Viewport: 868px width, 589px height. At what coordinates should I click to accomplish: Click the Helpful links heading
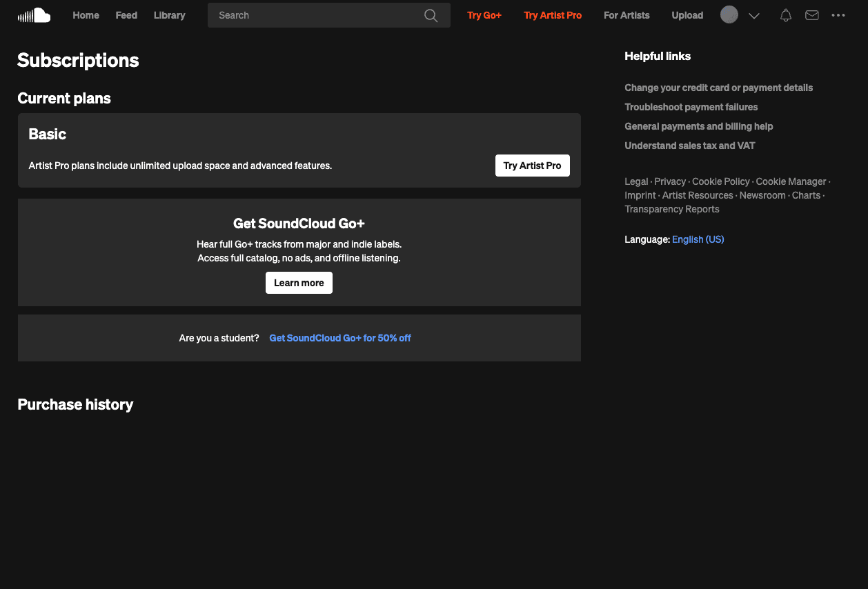tap(658, 57)
